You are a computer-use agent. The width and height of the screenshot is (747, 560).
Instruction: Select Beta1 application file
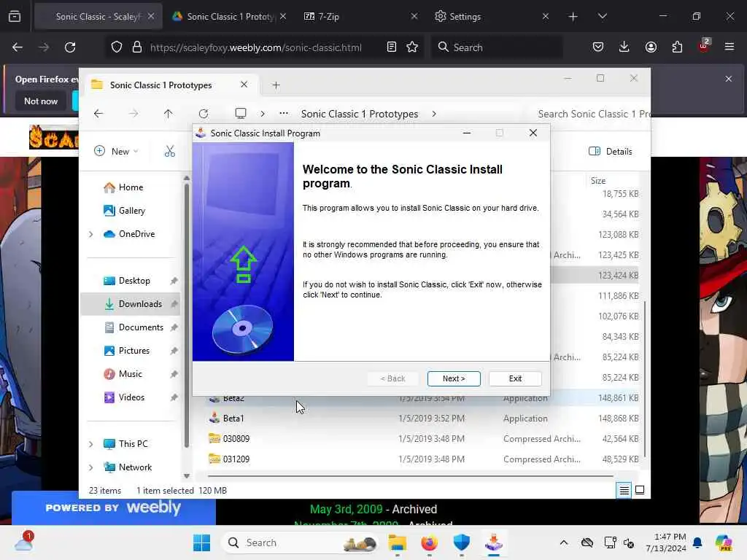[423, 419]
